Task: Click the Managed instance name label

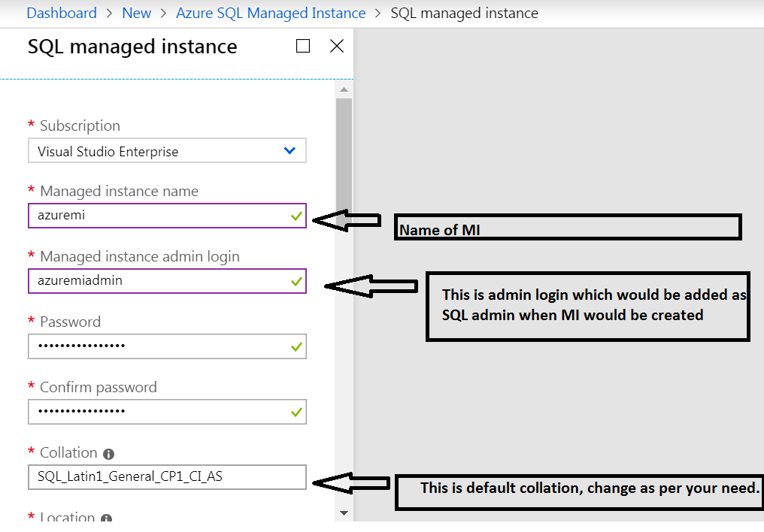Action: pyautogui.click(x=120, y=191)
